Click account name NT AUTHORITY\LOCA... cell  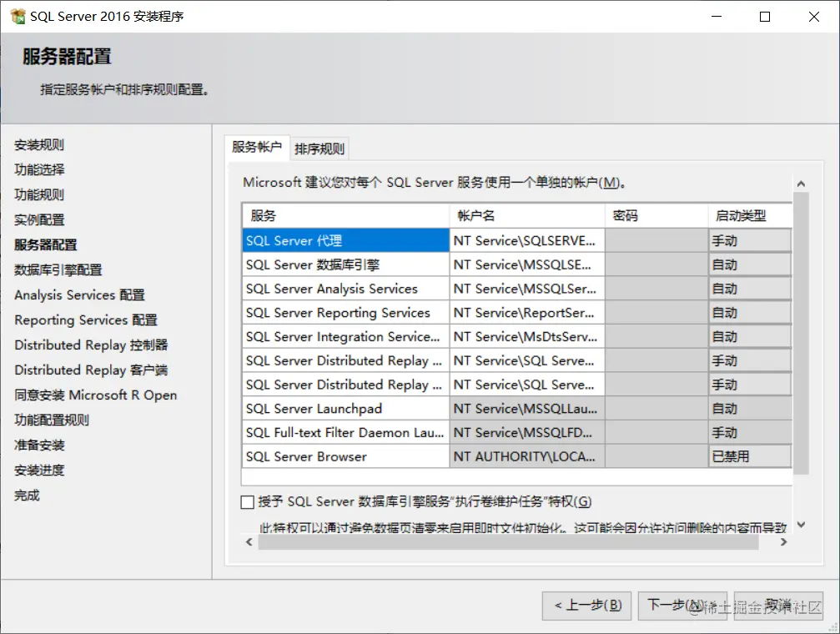(527, 456)
